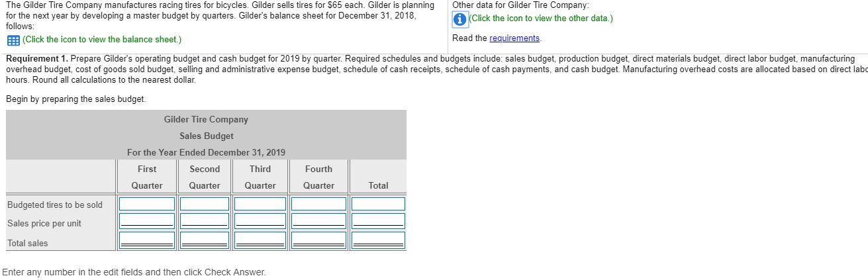Select Total column sales price per unit field
This screenshot has width=868, height=280.
378,220
